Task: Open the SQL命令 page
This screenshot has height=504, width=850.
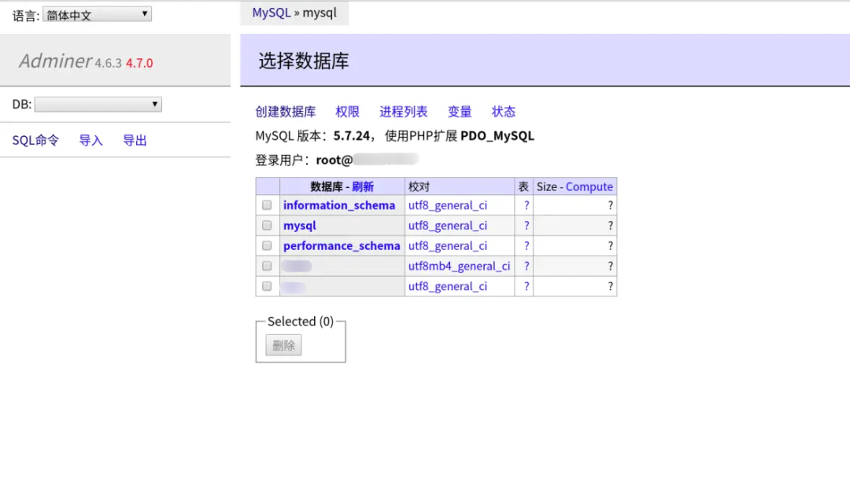Action: click(35, 140)
